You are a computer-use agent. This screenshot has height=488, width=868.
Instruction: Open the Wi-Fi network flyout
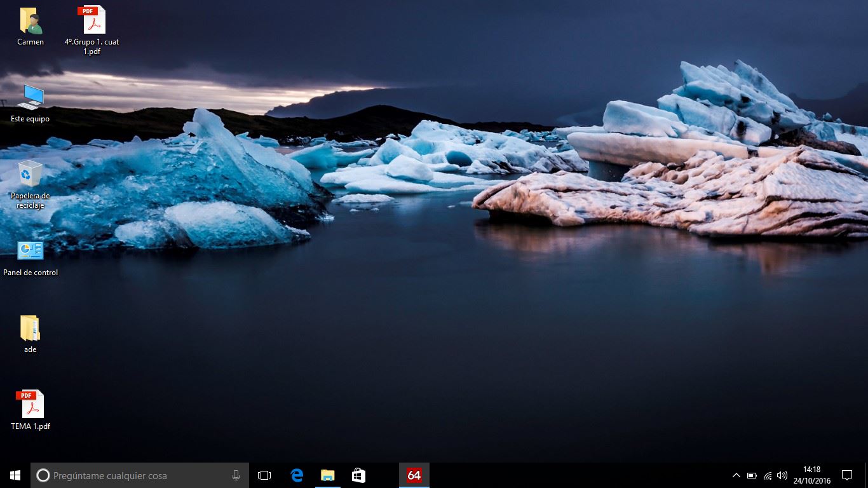tap(768, 475)
